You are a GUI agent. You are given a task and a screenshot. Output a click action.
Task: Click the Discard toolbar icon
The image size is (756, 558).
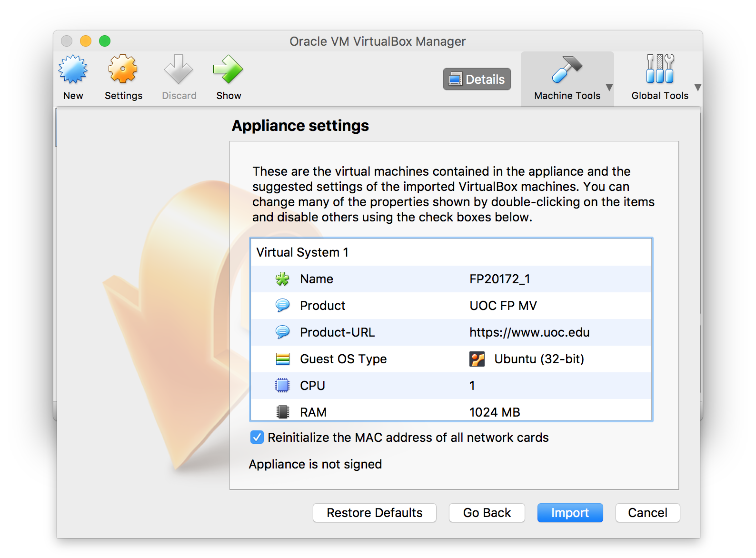[179, 70]
